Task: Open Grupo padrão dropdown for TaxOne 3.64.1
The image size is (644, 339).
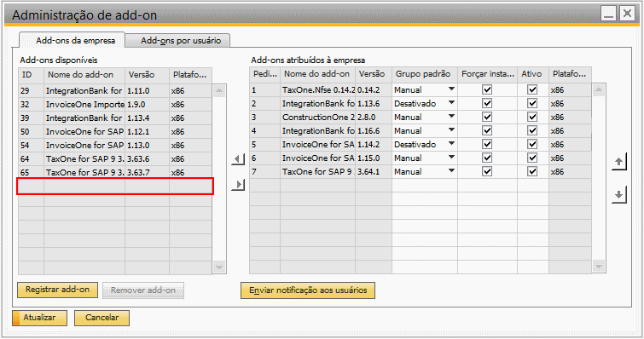Action: tap(451, 170)
